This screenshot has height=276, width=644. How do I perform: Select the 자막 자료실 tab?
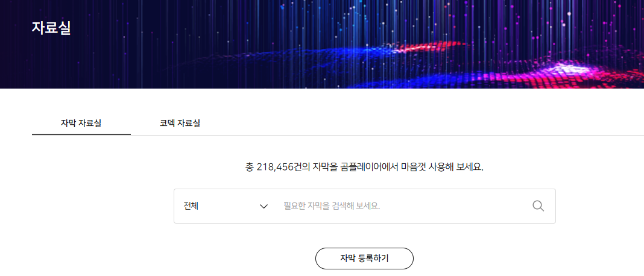pyautogui.click(x=81, y=123)
